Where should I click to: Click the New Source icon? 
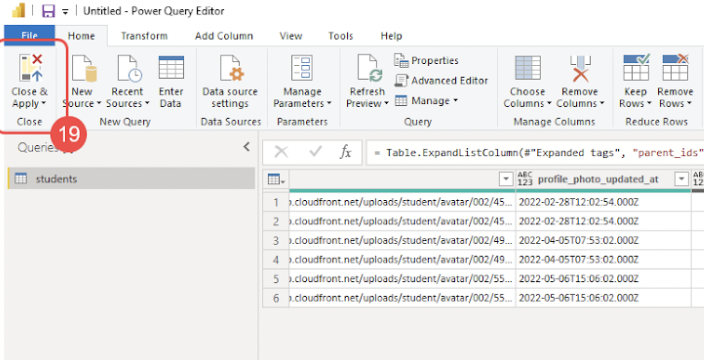(84, 69)
